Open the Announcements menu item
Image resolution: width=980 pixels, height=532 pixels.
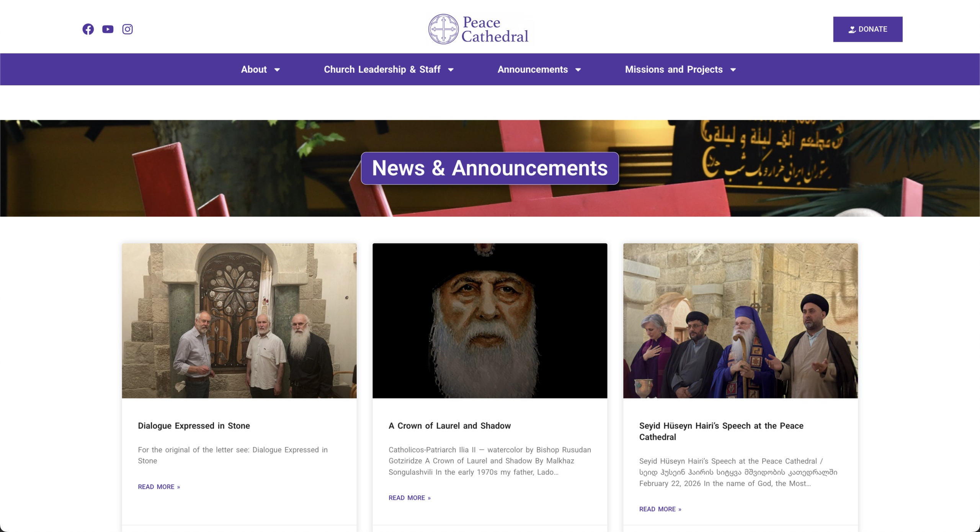click(532, 69)
